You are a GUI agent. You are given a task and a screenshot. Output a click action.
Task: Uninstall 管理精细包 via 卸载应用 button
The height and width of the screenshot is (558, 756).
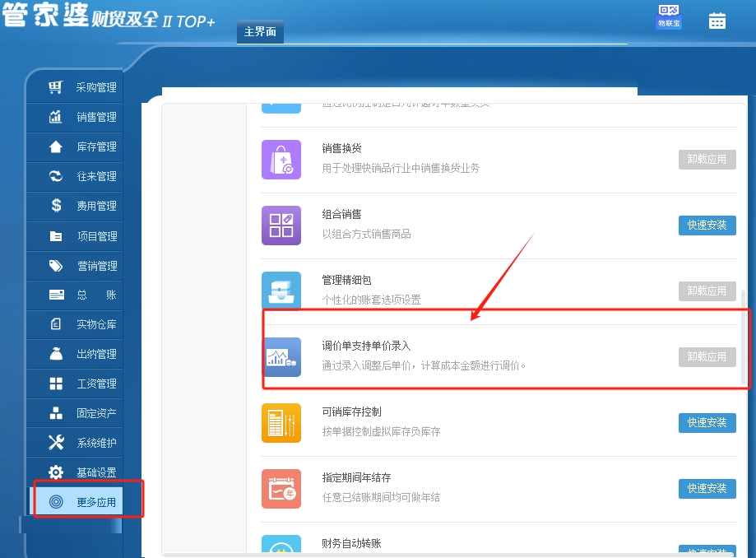click(707, 291)
